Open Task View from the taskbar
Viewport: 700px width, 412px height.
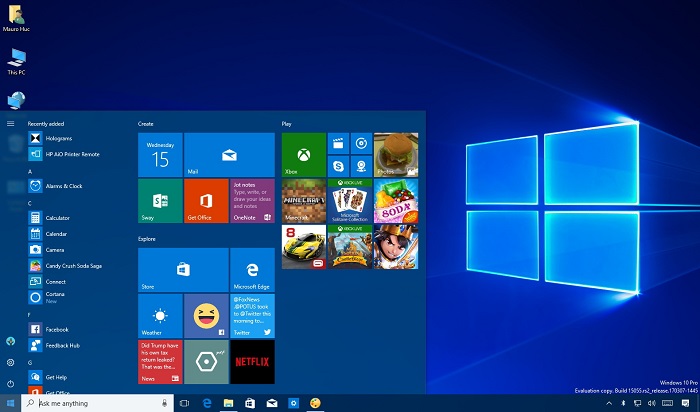coord(184,403)
